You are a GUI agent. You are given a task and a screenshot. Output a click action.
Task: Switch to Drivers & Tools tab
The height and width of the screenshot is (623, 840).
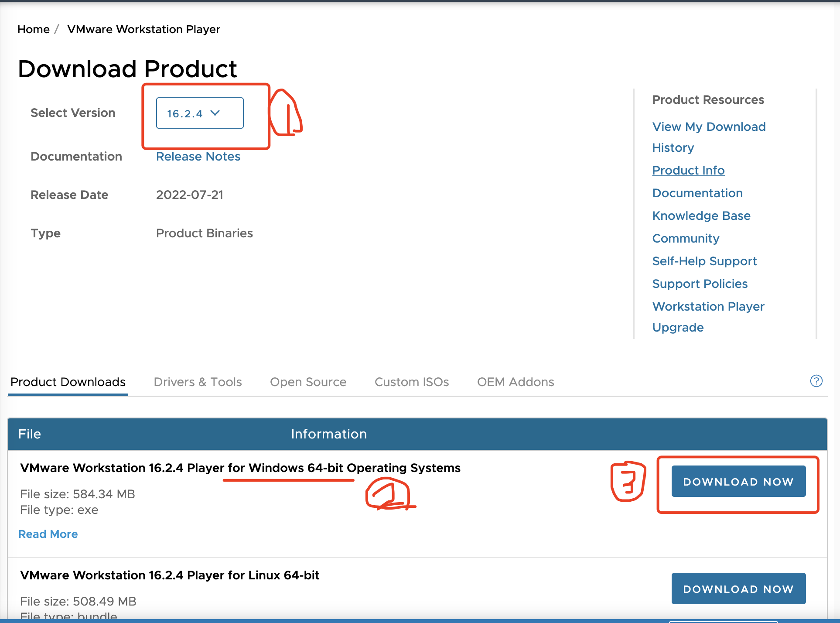(198, 382)
